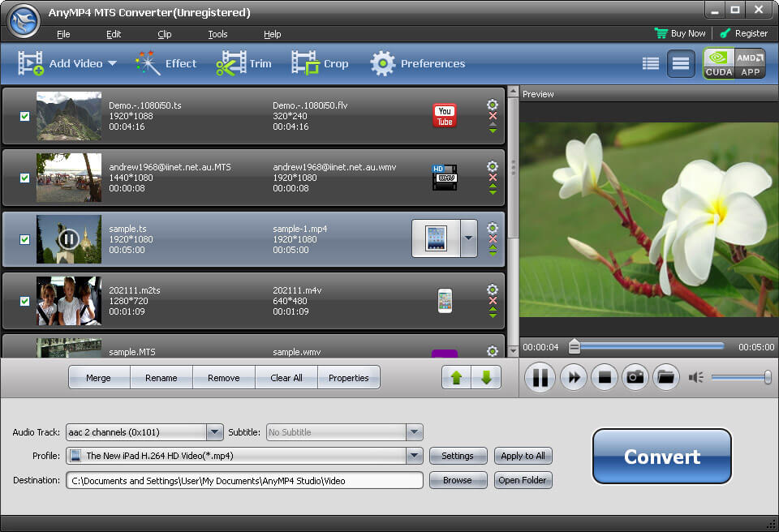Screen dimensions: 779x532
Task: Open the File menu
Action: pos(63,34)
